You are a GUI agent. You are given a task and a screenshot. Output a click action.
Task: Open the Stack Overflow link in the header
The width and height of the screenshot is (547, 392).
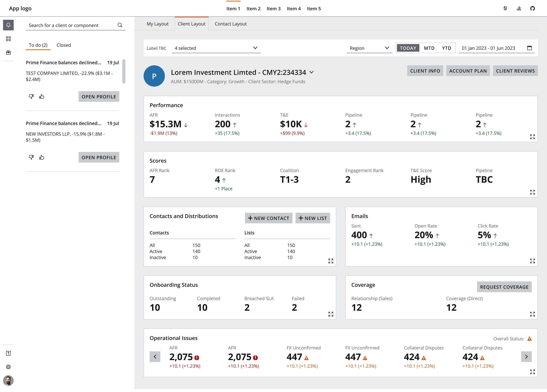(519, 8)
